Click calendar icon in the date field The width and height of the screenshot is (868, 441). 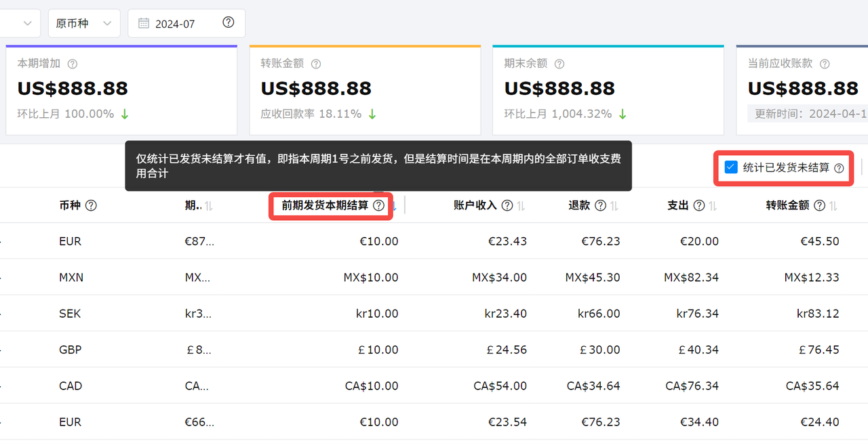144,23
